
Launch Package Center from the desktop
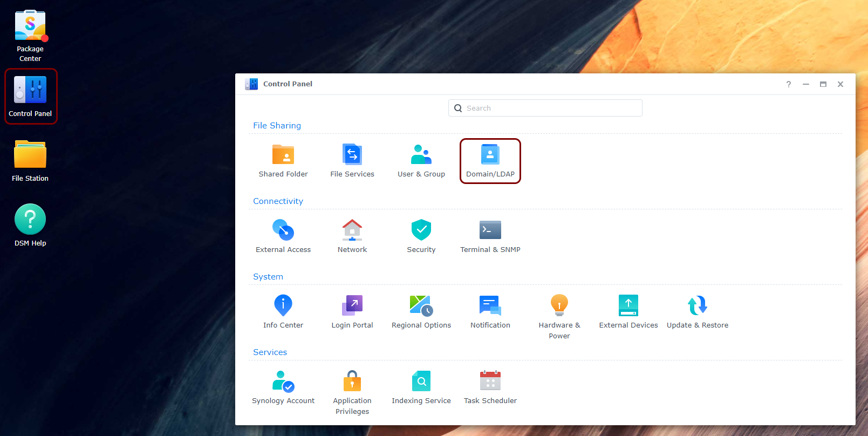click(x=30, y=36)
